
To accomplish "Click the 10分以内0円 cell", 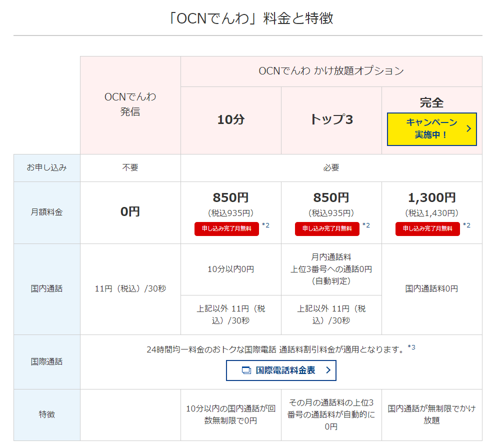I will pyautogui.click(x=231, y=269).
